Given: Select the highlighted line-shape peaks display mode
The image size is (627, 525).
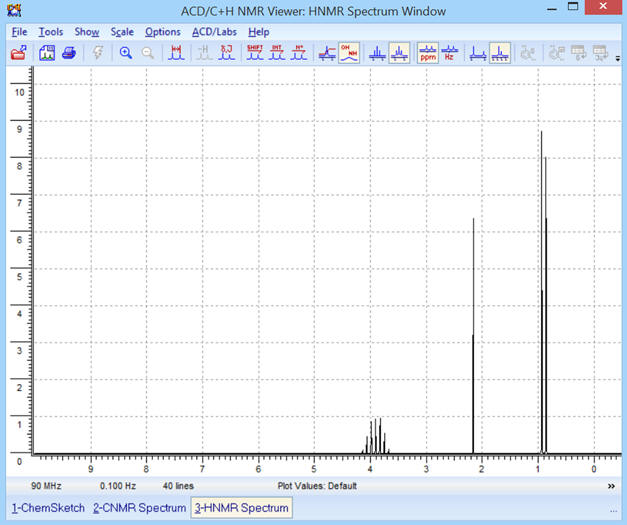Looking at the screenshot, I should [399, 53].
